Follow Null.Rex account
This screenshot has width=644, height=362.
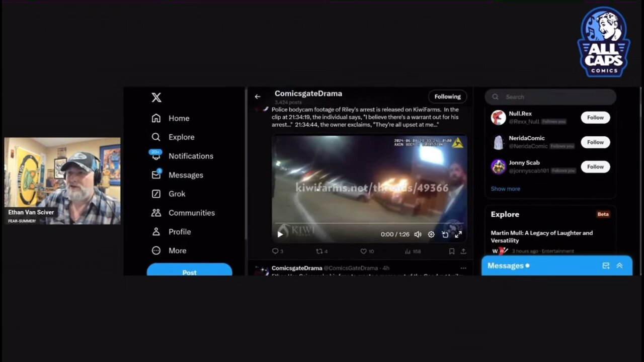point(595,117)
